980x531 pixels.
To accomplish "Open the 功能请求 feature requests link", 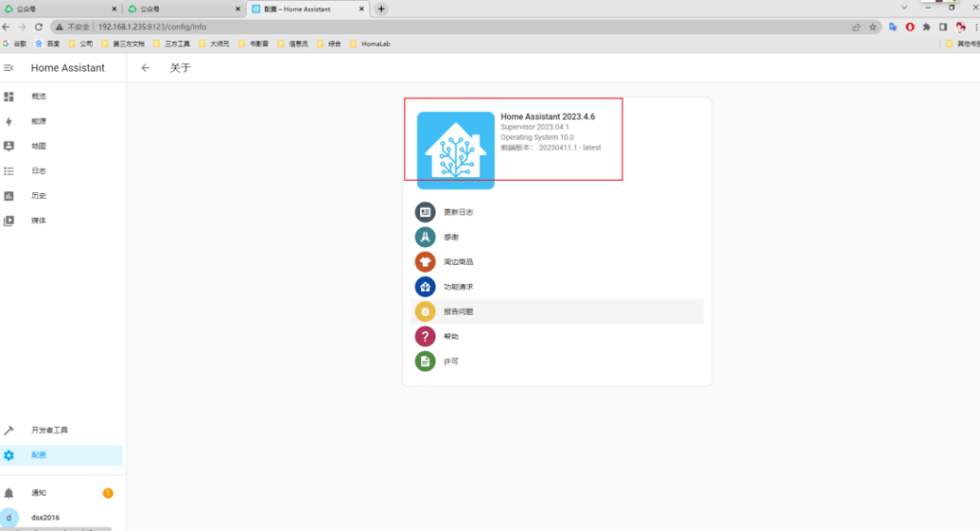I will click(x=557, y=287).
